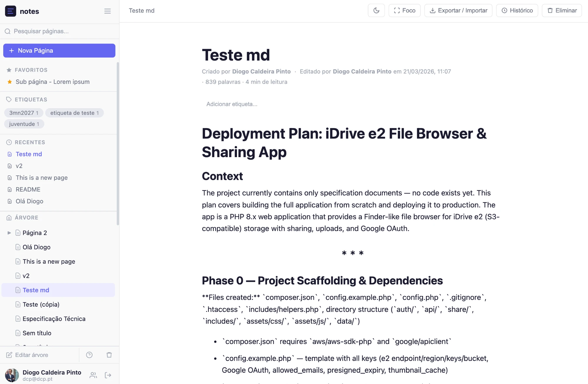The image size is (588, 384).
Task: Click the Teste md page title
Action: 236,55
